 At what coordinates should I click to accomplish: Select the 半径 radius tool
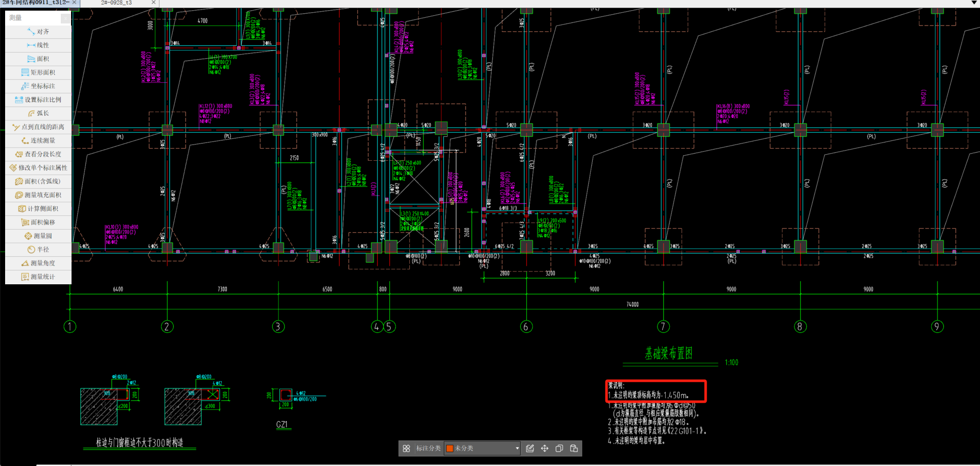coord(38,250)
